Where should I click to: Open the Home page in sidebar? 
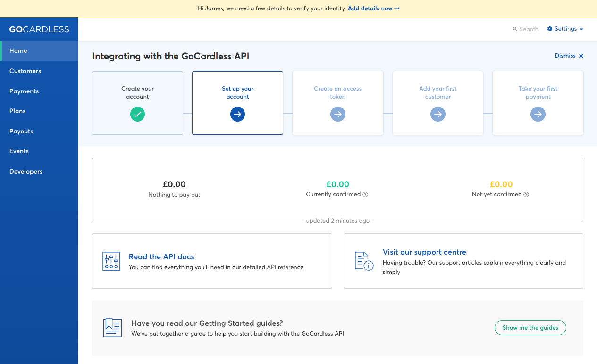point(39,51)
